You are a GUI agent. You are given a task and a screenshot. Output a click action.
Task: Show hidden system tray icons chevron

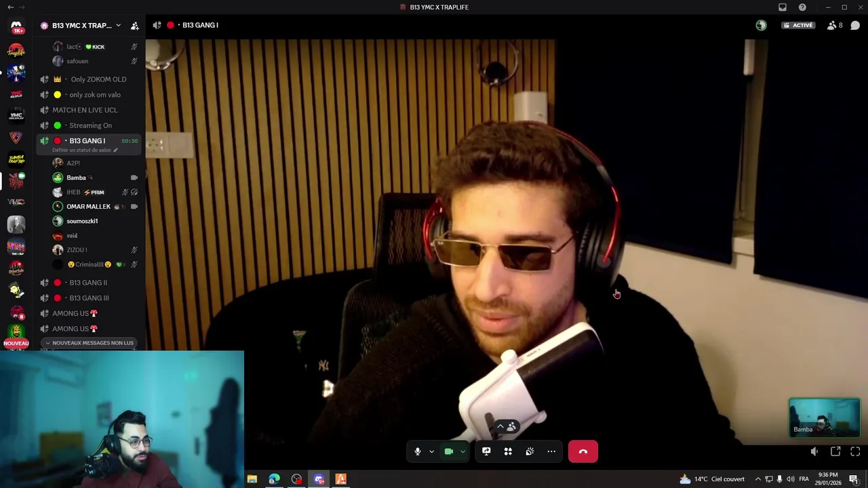(758, 479)
